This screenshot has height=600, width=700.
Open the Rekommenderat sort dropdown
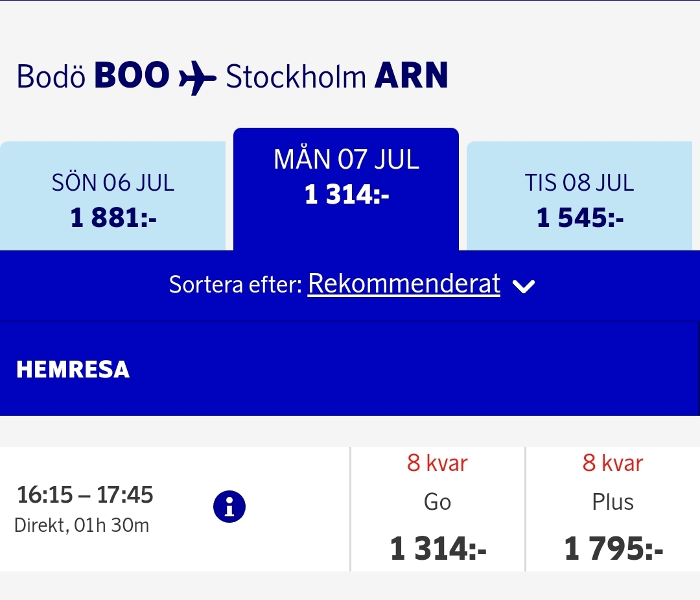[404, 284]
